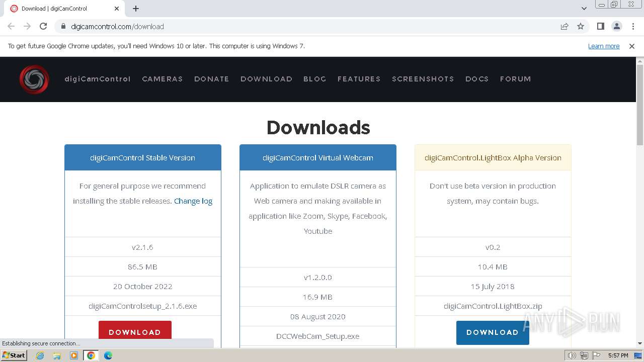Open the side panel icon
The height and width of the screenshot is (362, 644).
click(x=600, y=26)
